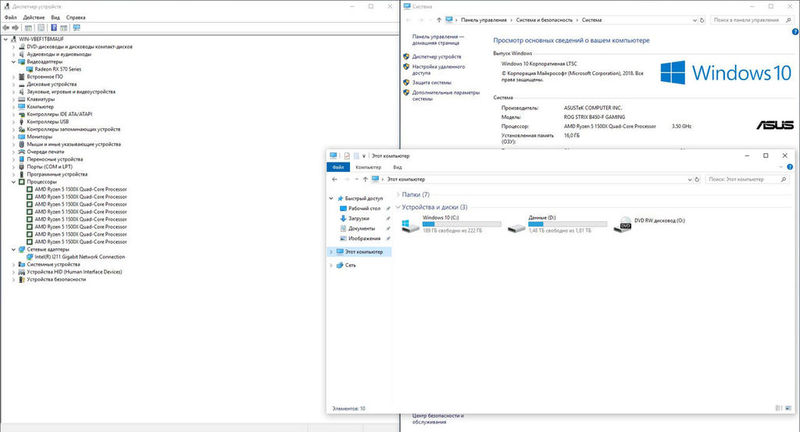Expand Устройства HID (Human Interface Devices)
This screenshot has height=432, width=800.
(14, 272)
